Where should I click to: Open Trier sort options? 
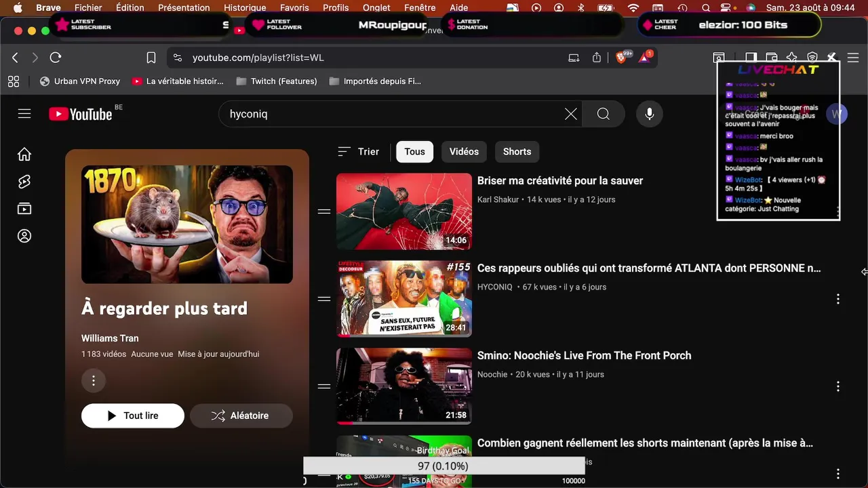(359, 152)
